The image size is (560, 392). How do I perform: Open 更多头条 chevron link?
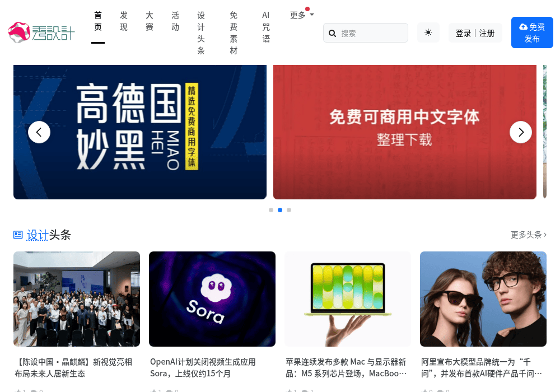(x=529, y=235)
